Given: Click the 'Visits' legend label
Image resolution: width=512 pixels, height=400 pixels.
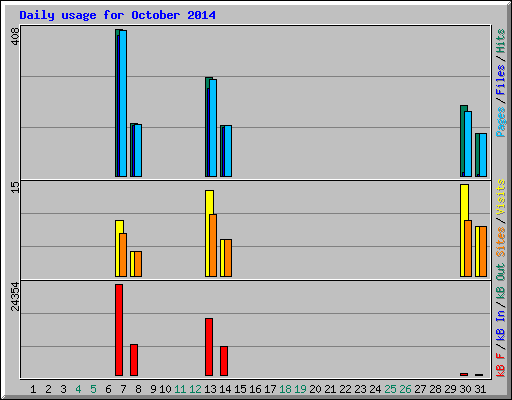Looking at the screenshot, I should click(x=501, y=197).
